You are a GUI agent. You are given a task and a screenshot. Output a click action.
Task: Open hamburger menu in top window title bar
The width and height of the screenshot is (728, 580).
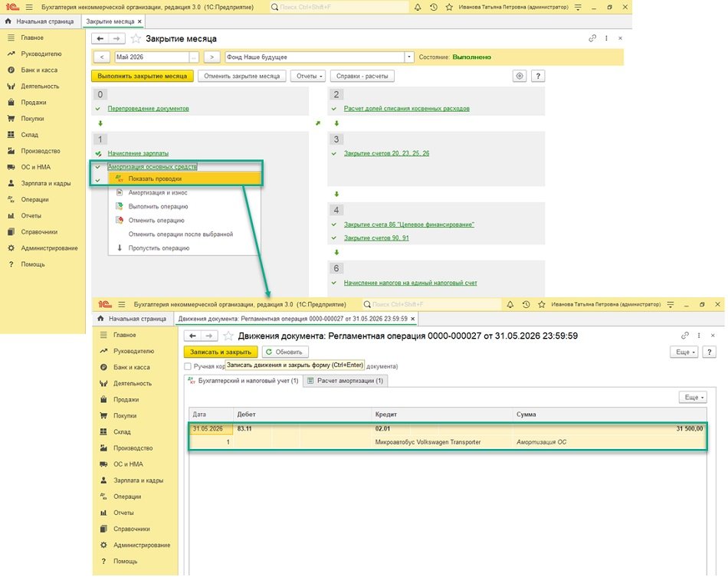[29, 8]
